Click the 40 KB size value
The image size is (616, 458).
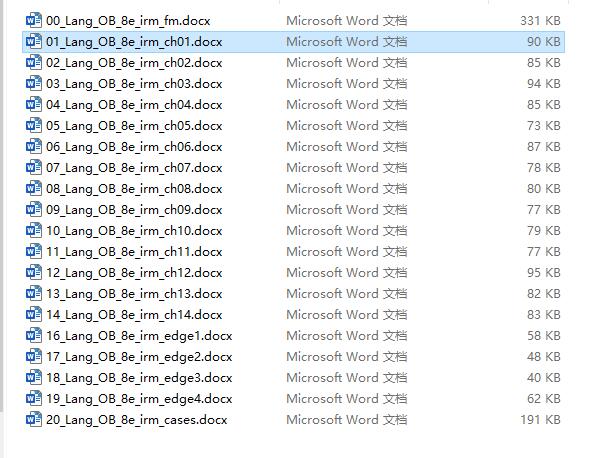[544, 377]
